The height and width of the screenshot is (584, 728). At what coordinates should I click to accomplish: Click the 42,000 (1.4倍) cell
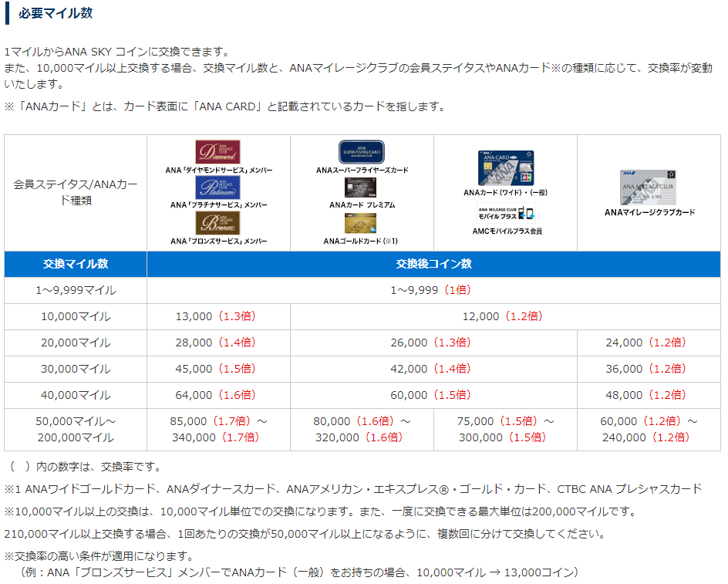click(433, 370)
